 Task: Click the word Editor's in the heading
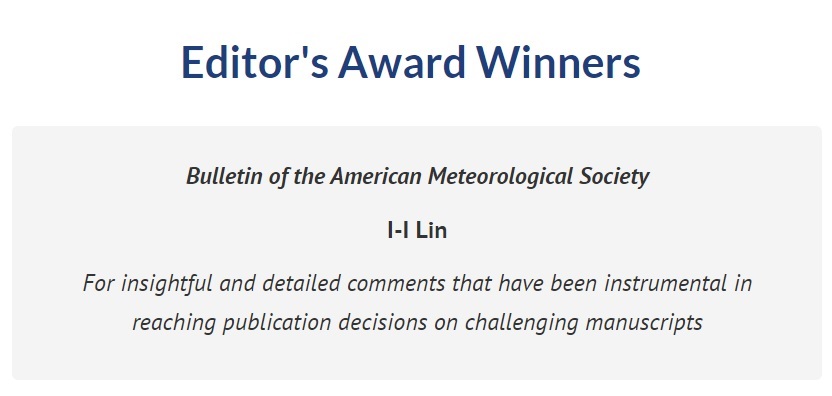tap(255, 63)
